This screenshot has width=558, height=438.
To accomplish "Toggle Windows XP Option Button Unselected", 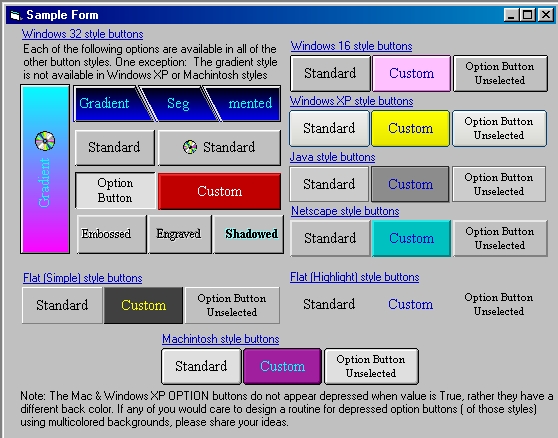I will click(x=499, y=128).
